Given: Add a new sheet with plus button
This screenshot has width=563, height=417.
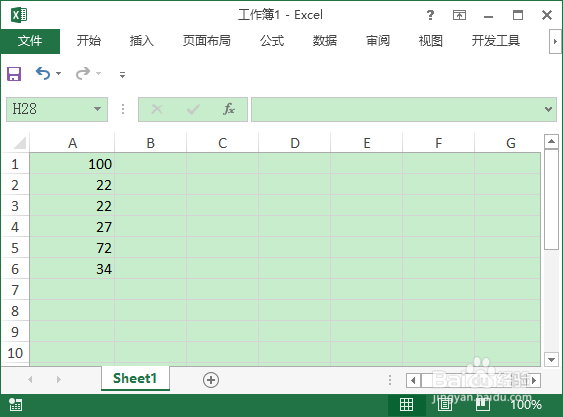Looking at the screenshot, I should coord(211,380).
